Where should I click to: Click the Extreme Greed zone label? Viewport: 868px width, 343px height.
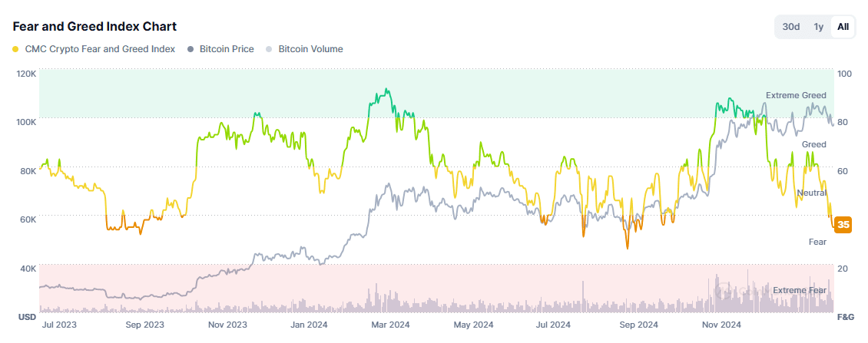[x=796, y=95]
